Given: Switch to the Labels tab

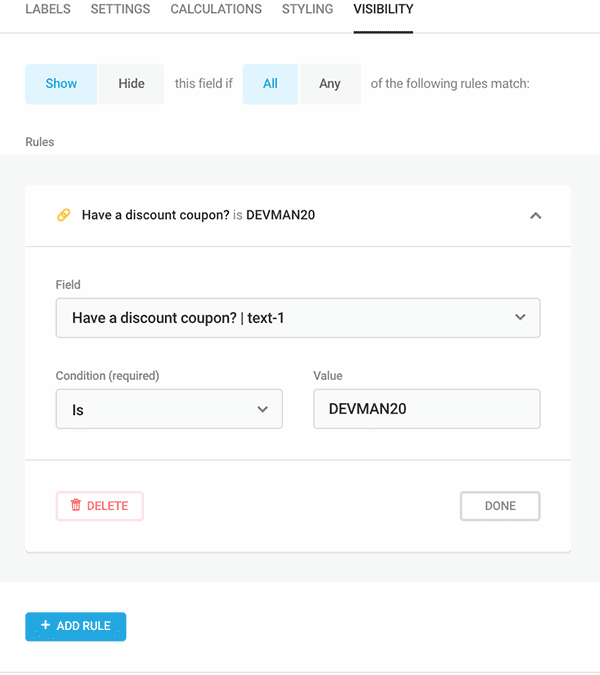Looking at the screenshot, I should [x=48, y=9].
